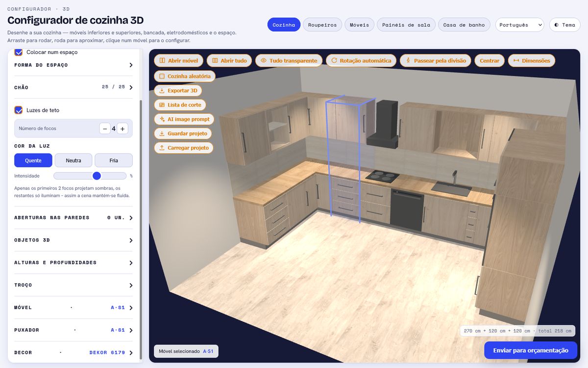Show Dimensões measurement icon

[516, 61]
